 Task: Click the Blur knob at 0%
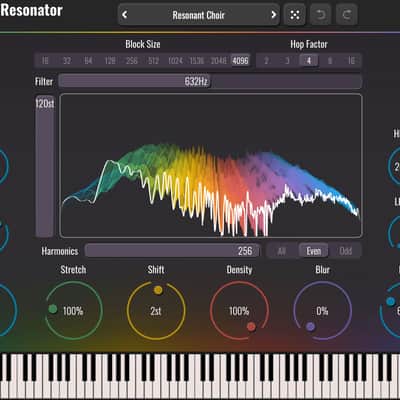point(322,311)
